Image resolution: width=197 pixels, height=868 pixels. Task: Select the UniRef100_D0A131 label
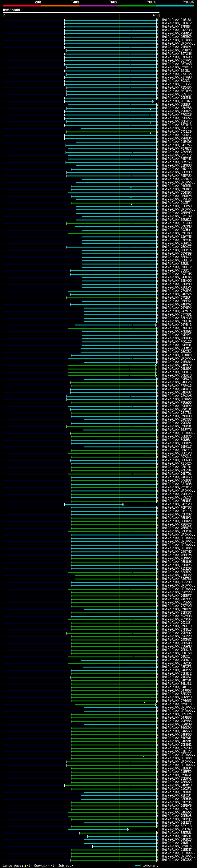tap(177, 409)
